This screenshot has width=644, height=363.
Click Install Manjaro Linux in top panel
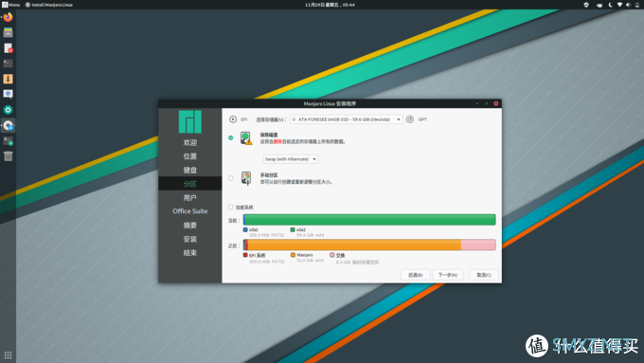(x=49, y=5)
